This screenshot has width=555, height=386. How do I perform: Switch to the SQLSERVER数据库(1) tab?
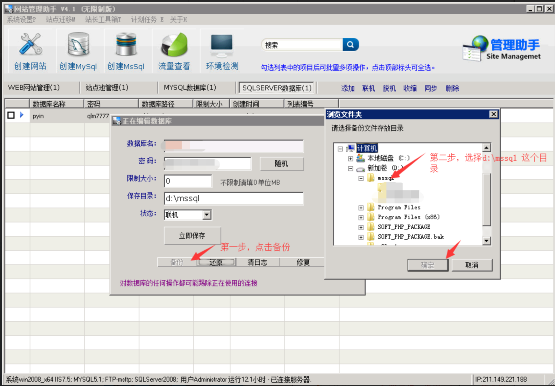[x=277, y=88]
